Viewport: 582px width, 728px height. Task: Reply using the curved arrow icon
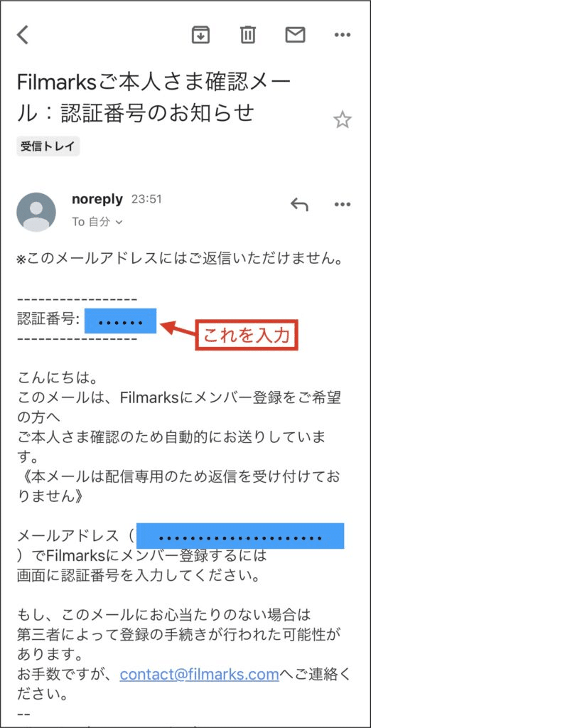coord(299,204)
